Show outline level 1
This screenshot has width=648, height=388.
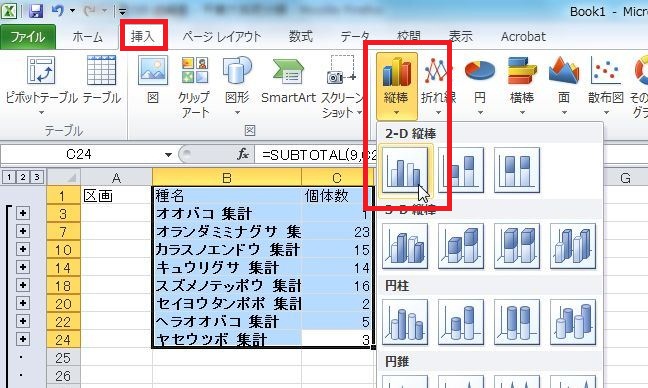pos(9,177)
